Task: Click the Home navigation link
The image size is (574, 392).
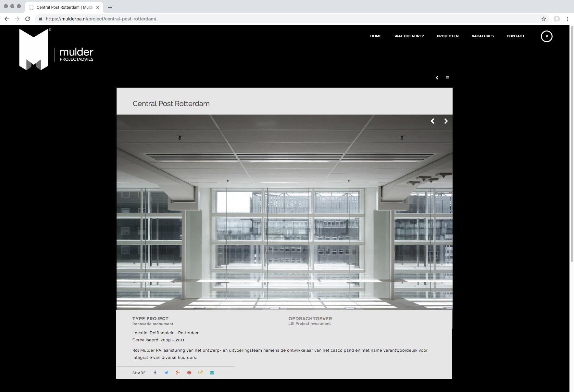Action: 376,36
